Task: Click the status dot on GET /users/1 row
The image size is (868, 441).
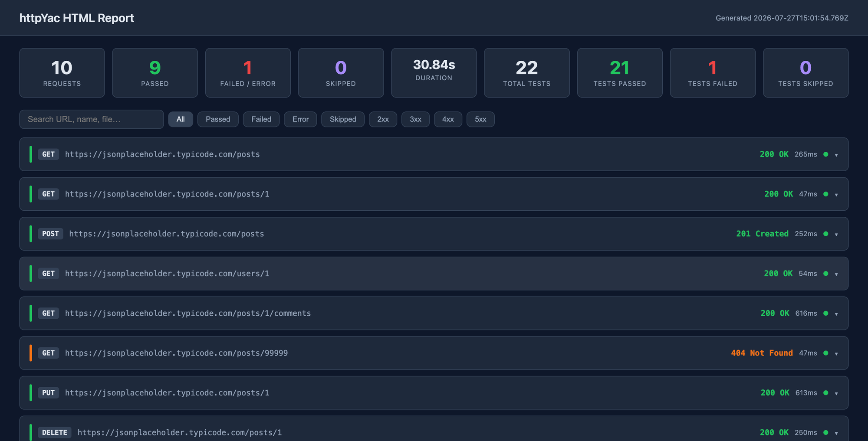Action: point(826,274)
